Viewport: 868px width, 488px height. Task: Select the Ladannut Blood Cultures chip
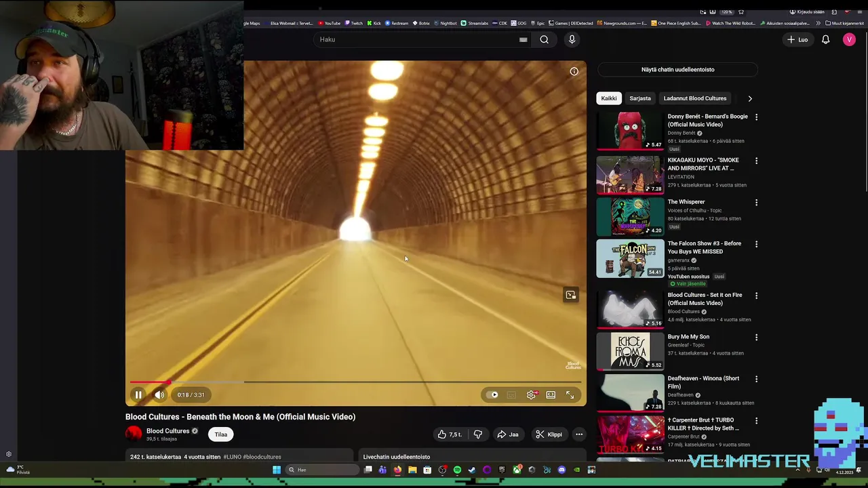point(694,98)
